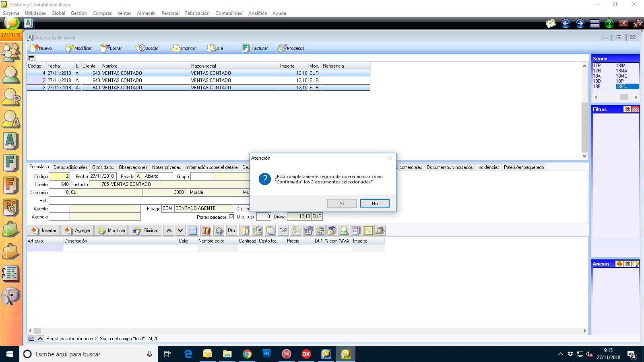Open Chrome from the Windows taskbar
The image size is (644, 362).
pos(247,354)
